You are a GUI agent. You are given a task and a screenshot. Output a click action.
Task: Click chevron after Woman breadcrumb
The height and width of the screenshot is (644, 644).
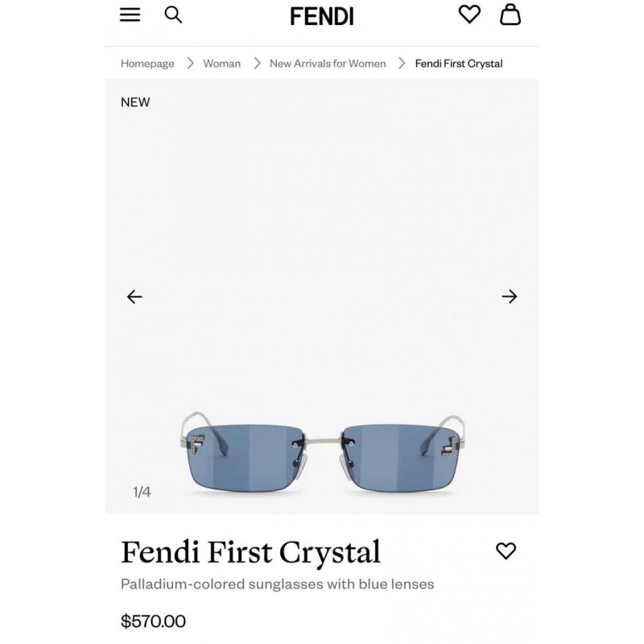point(257,64)
